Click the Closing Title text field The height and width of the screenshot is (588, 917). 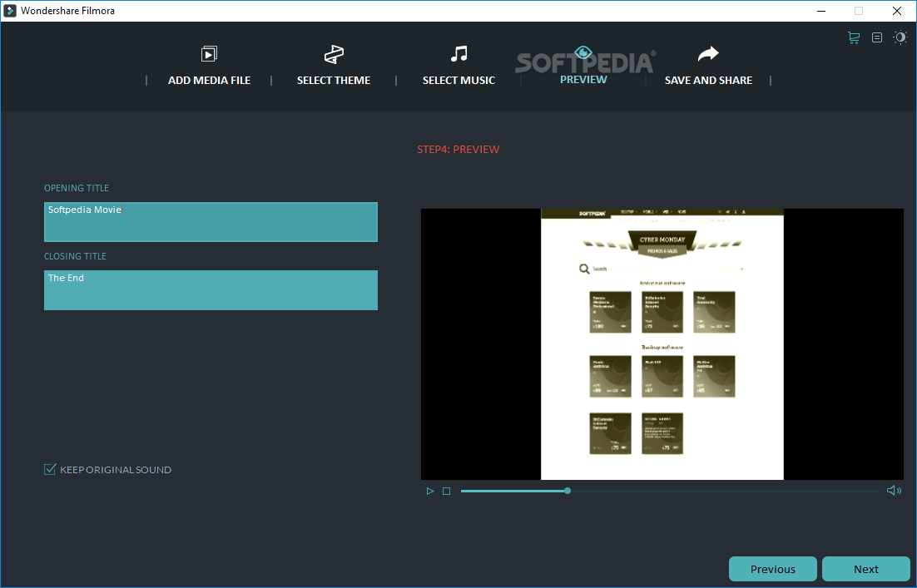pyautogui.click(x=211, y=290)
